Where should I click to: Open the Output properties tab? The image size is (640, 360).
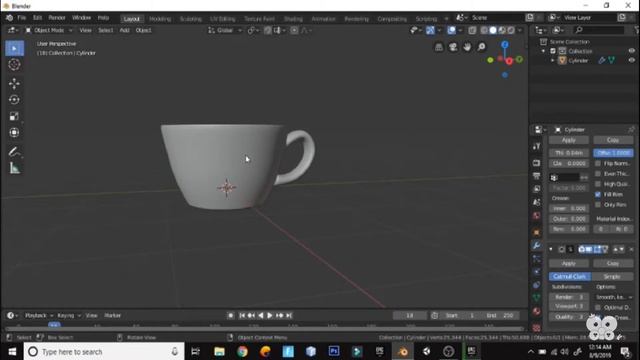[537, 176]
